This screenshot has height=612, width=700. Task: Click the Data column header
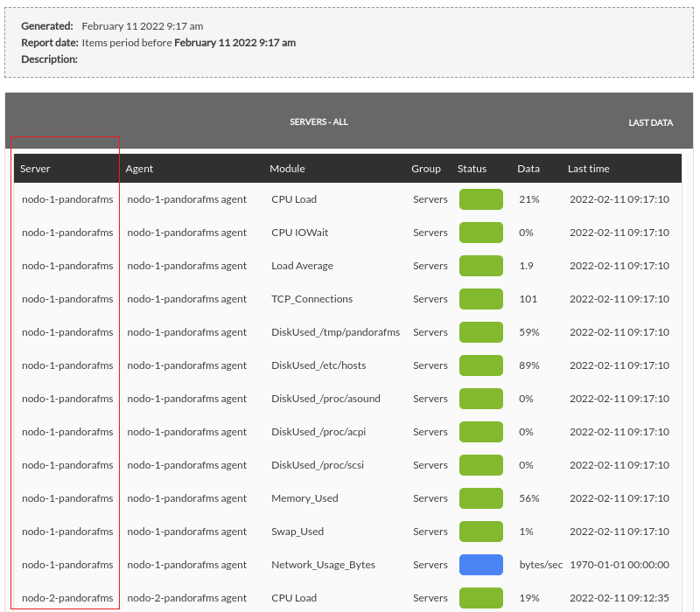528,169
